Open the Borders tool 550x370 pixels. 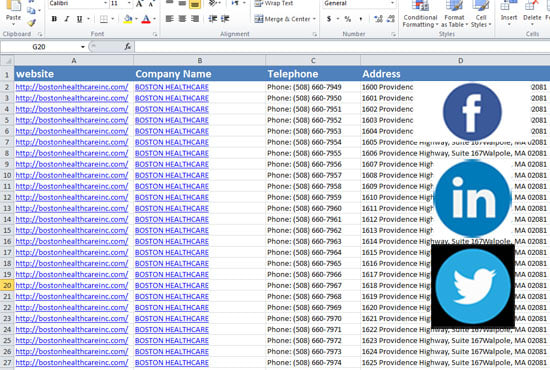tap(103, 19)
